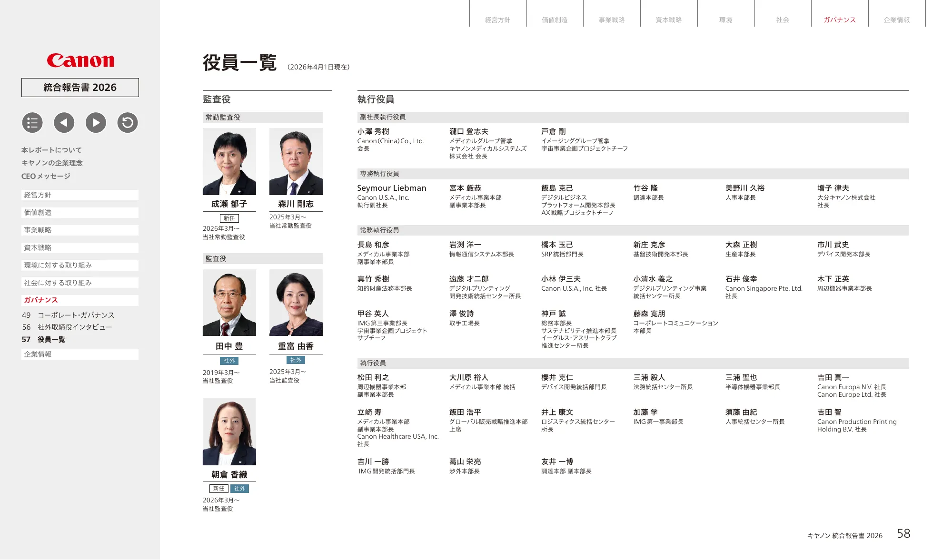Select the name 松田 利之

click(x=373, y=377)
